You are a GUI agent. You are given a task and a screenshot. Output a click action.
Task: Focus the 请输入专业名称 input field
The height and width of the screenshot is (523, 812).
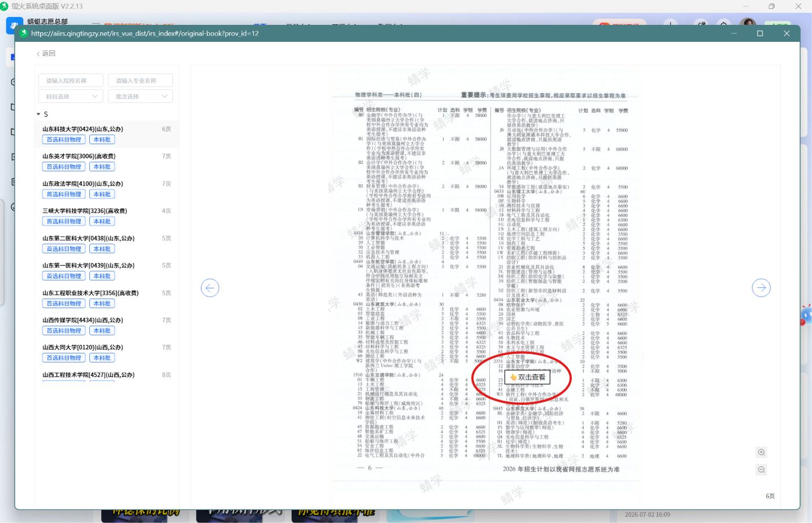click(x=140, y=80)
